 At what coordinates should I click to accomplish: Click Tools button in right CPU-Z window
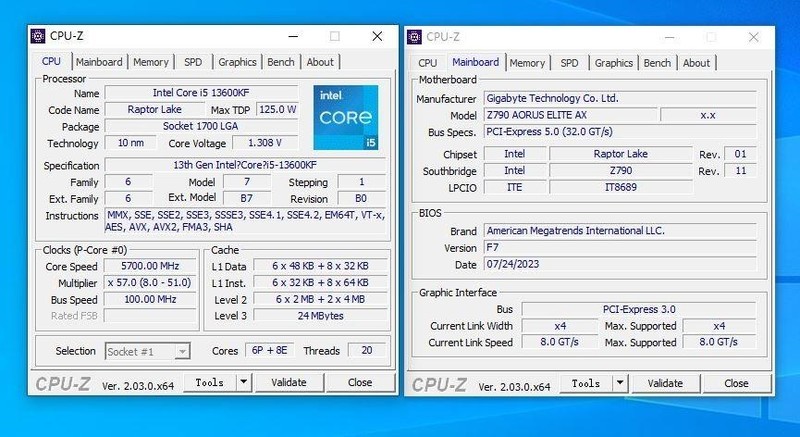coord(586,383)
